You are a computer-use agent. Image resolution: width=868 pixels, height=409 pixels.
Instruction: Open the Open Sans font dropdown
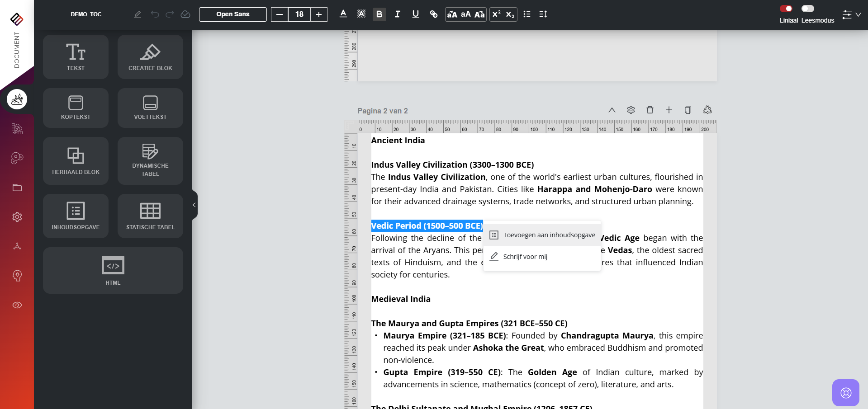click(232, 14)
